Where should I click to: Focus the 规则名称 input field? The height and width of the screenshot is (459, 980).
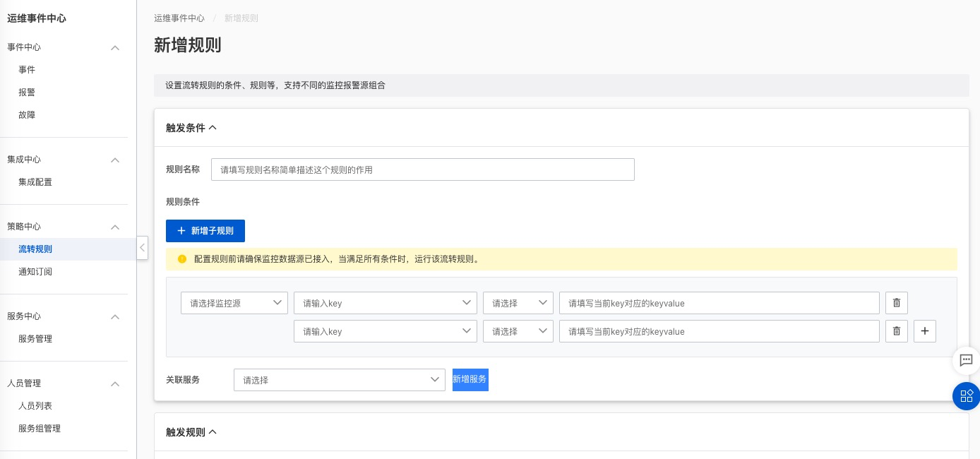(423, 169)
